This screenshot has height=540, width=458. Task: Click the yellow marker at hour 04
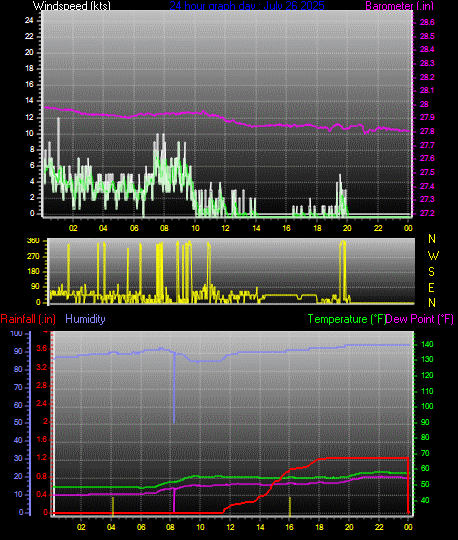click(113, 506)
